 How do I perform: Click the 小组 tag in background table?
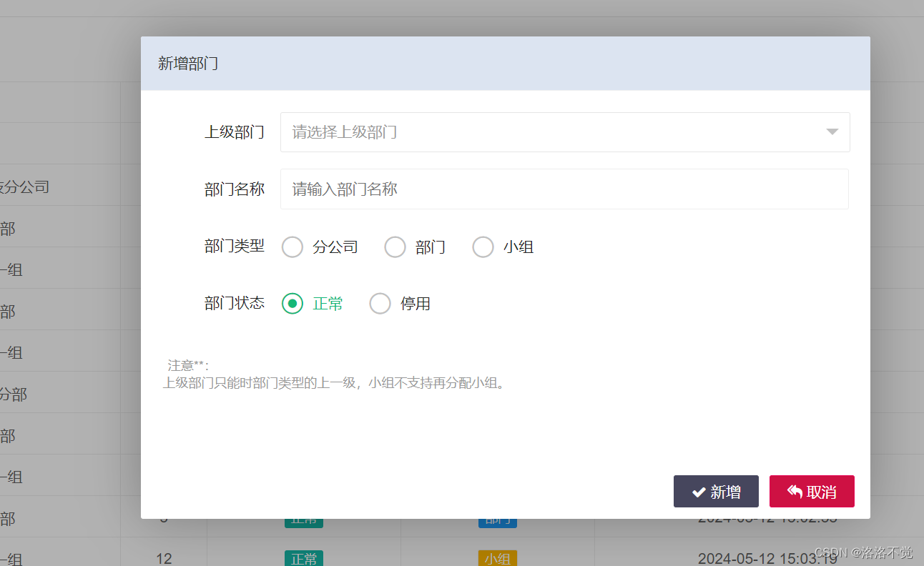click(x=497, y=558)
